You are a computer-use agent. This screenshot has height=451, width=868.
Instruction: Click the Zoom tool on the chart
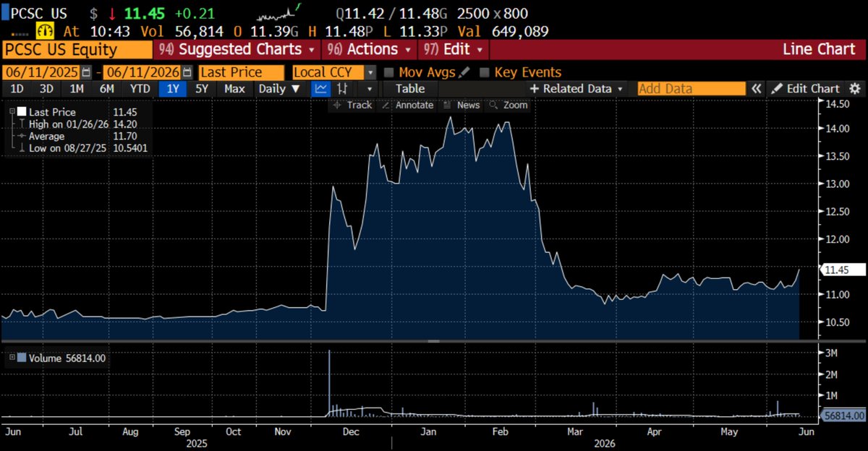[509, 105]
